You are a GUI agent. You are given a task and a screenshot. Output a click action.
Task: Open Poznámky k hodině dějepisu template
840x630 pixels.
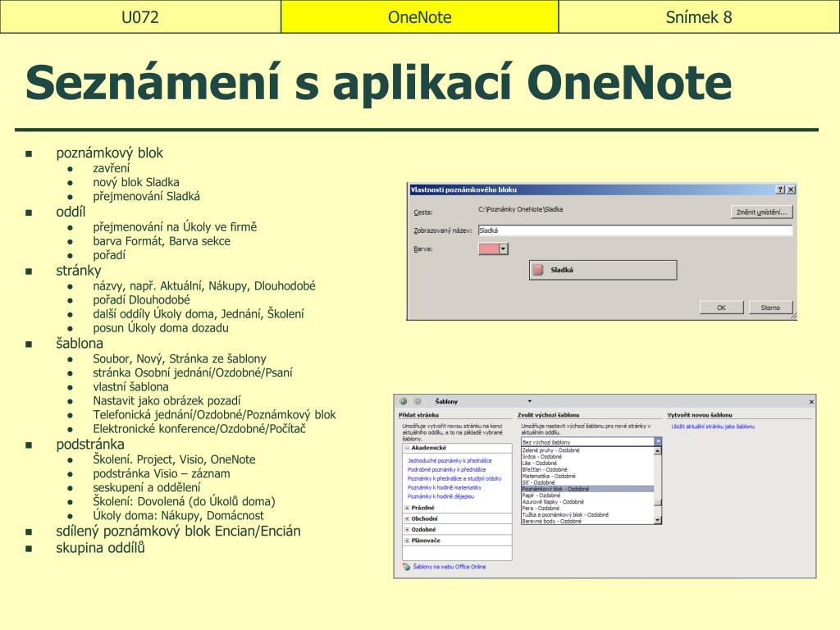441,496
